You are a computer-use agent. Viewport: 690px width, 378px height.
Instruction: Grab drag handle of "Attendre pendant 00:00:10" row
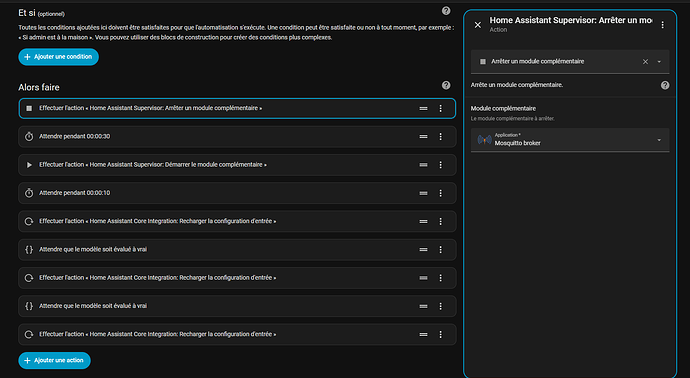pyautogui.click(x=423, y=193)
